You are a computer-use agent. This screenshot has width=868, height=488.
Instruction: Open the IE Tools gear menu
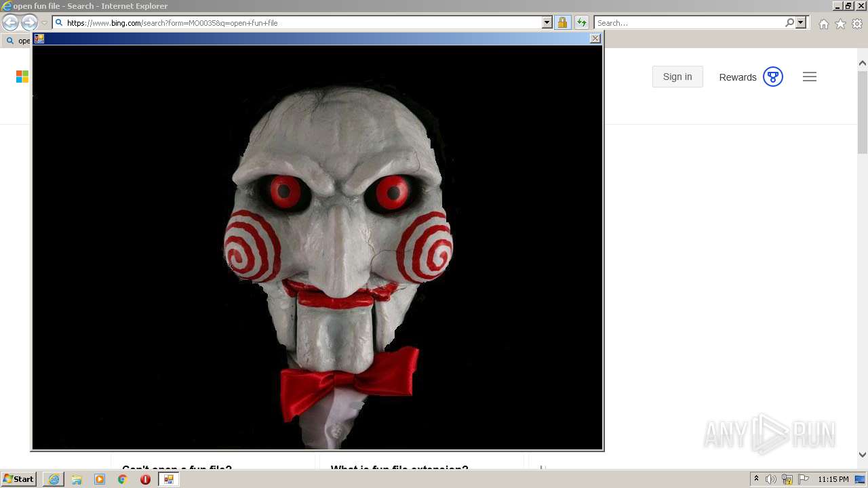tap(857, 24)
